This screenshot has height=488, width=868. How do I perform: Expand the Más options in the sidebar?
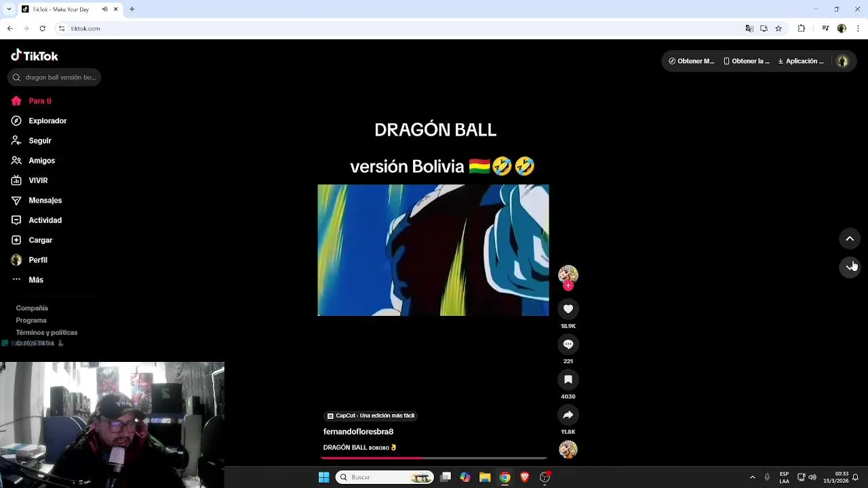click(x=28, y=280)
